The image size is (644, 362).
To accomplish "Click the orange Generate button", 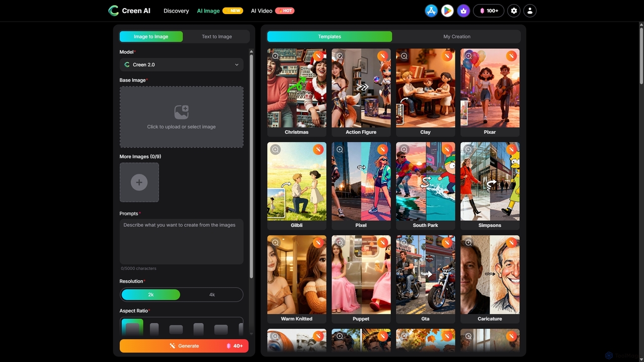I will pos(184,346).
